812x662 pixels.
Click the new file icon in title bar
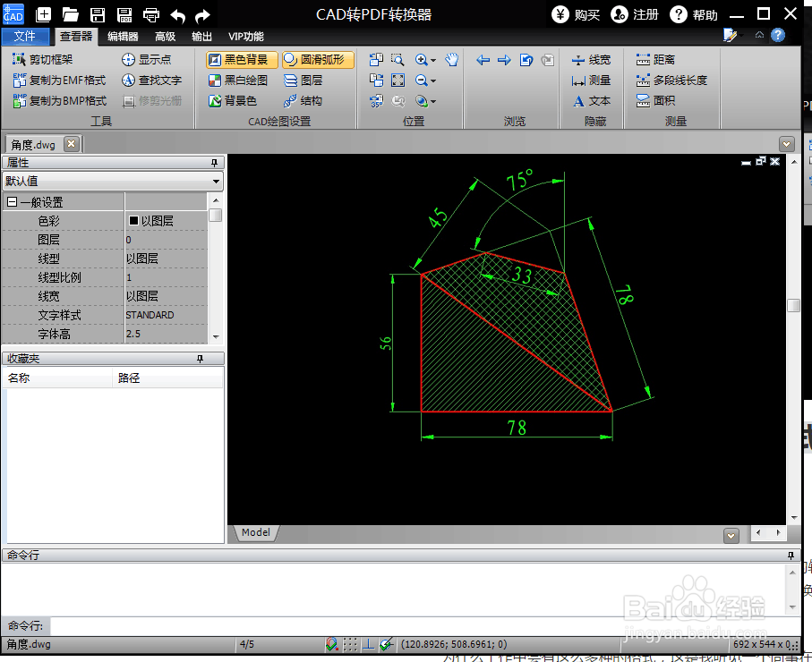click(44, 14)
